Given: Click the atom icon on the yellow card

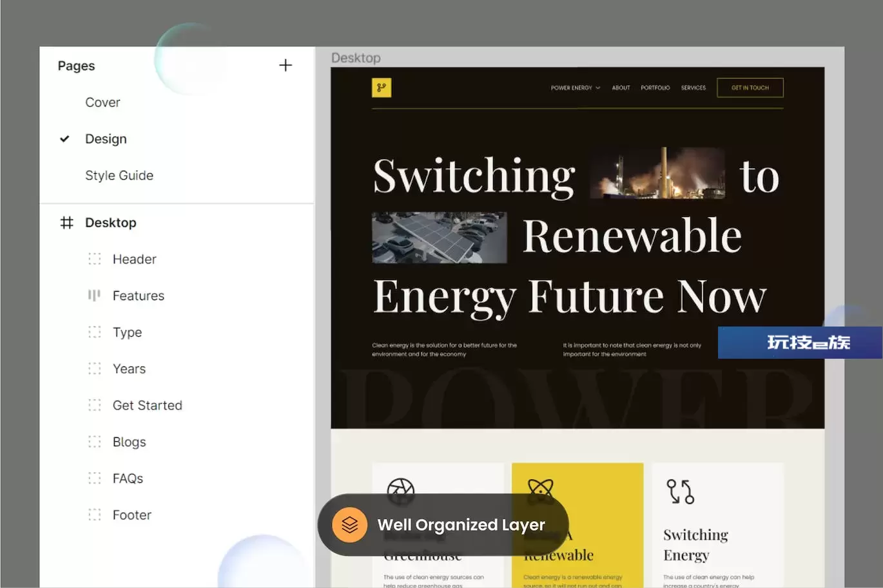Looking at the screenshot, I should [x=540, y=490].
